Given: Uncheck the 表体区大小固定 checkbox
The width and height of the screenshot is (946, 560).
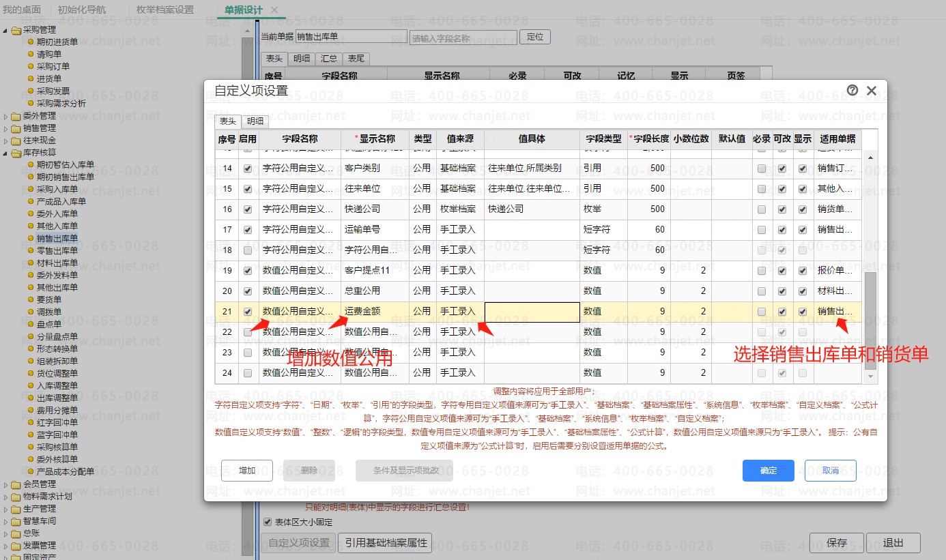Looking at the screenshot, I should point(268,522).
